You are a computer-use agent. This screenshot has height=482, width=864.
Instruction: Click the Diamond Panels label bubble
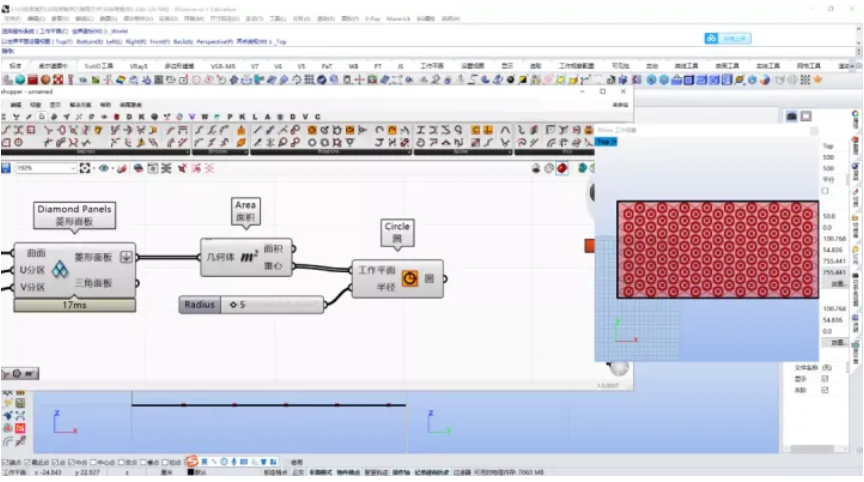tap(74, 214)
